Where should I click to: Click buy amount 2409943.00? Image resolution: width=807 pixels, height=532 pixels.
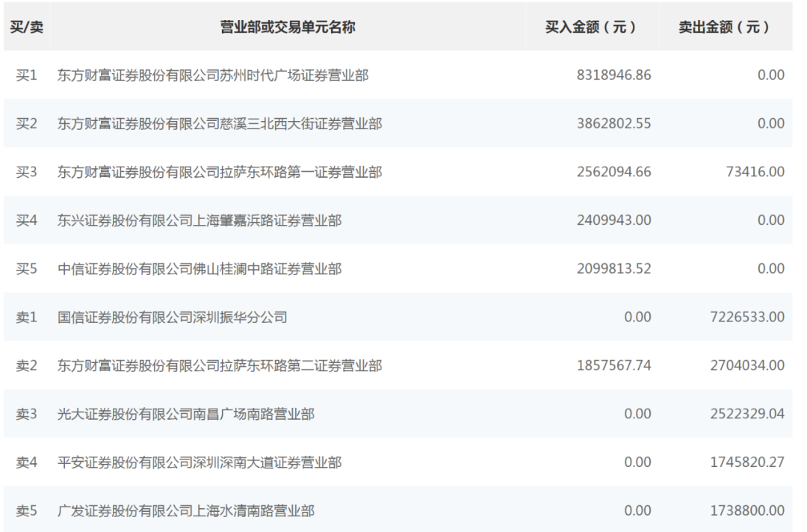[614, 220]
